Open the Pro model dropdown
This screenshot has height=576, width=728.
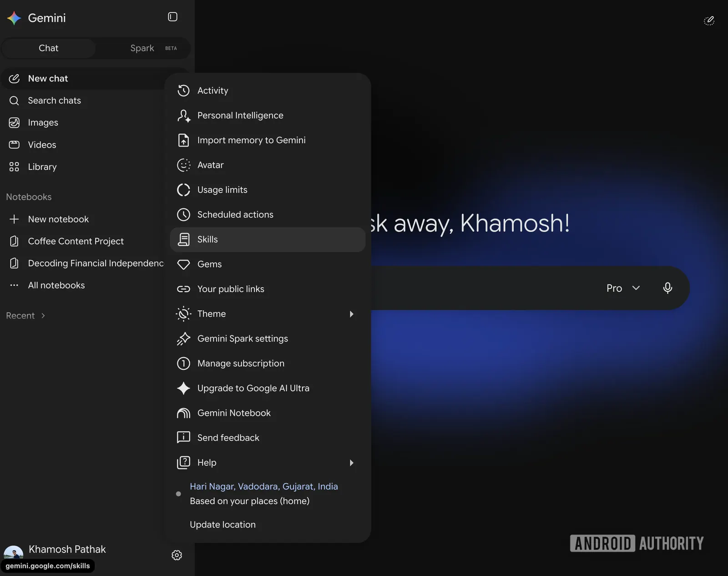(623, 288)
